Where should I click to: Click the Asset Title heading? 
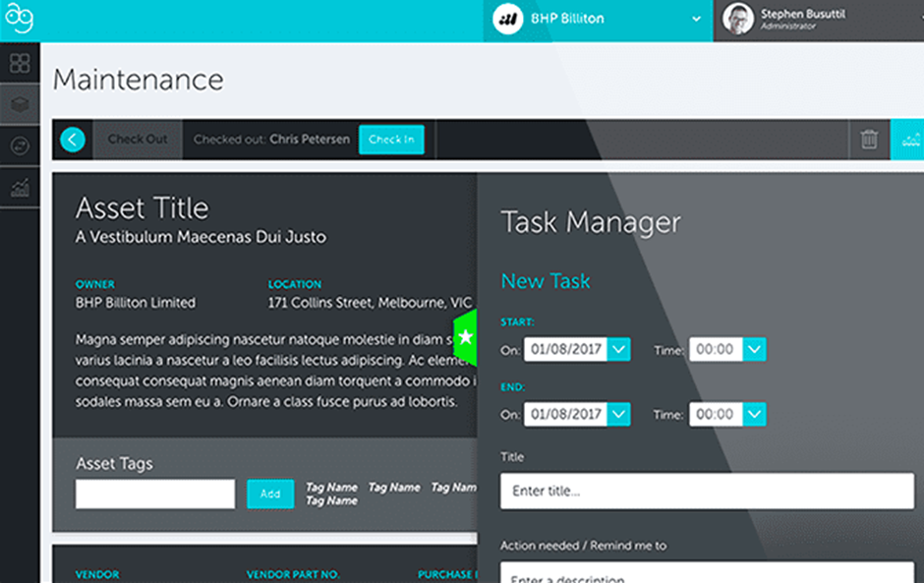click(x=142, y=208)
